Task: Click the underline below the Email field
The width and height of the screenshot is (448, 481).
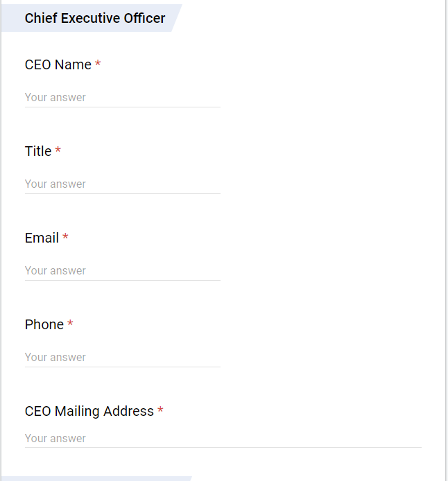Action: 122,280
